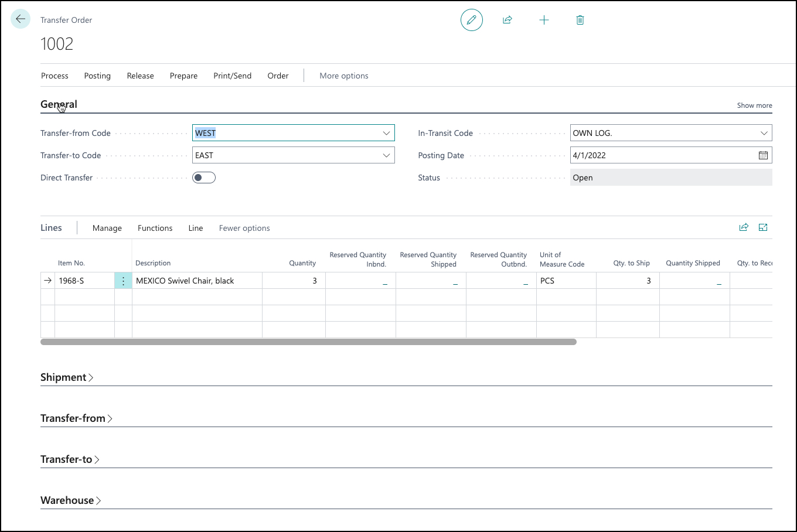Go back using the back arrow
Image resolution: width=797 pixels, height=532 pixels.
[21, 19]
